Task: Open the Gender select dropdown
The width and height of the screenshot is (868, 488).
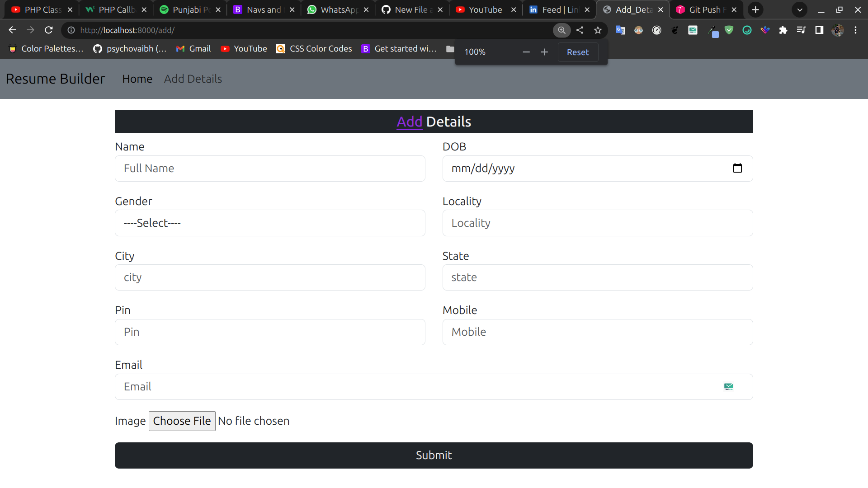Action: [269, 223]
